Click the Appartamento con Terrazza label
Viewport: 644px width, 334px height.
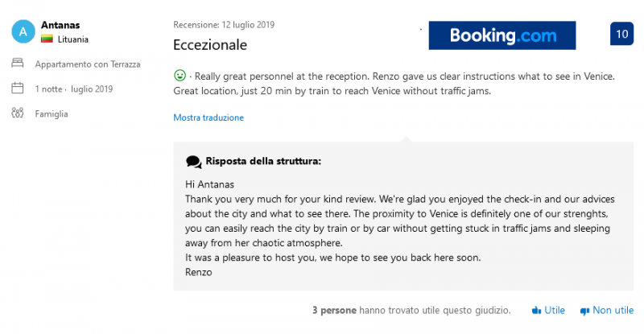point(86,64)
